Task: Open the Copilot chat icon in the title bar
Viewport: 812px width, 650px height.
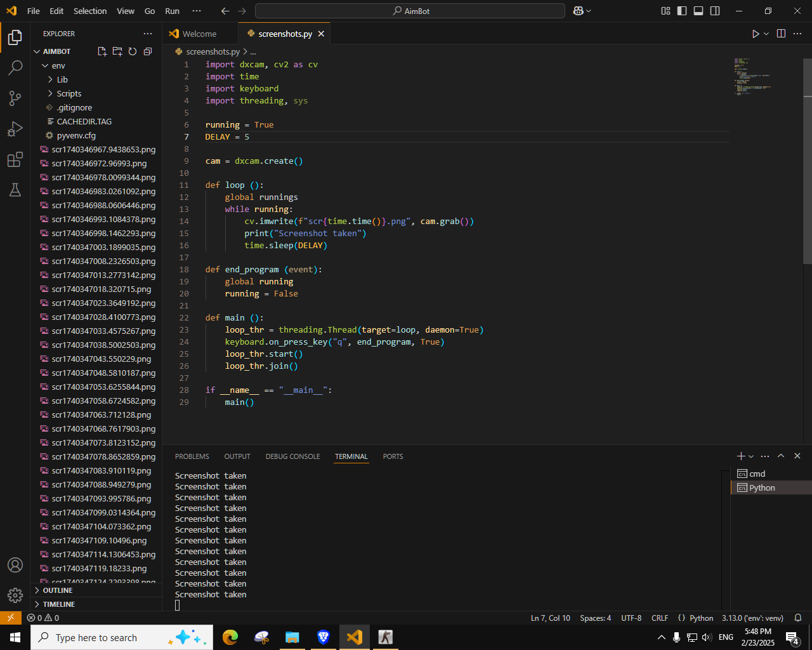Action: pyautogui.click(x=579, y=11)
